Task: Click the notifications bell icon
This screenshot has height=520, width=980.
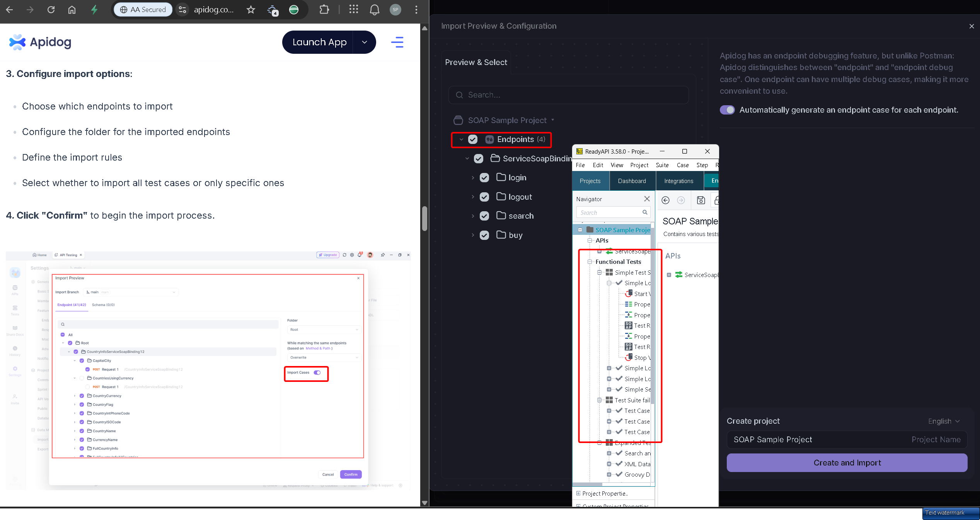Action: tap(374, 10)
